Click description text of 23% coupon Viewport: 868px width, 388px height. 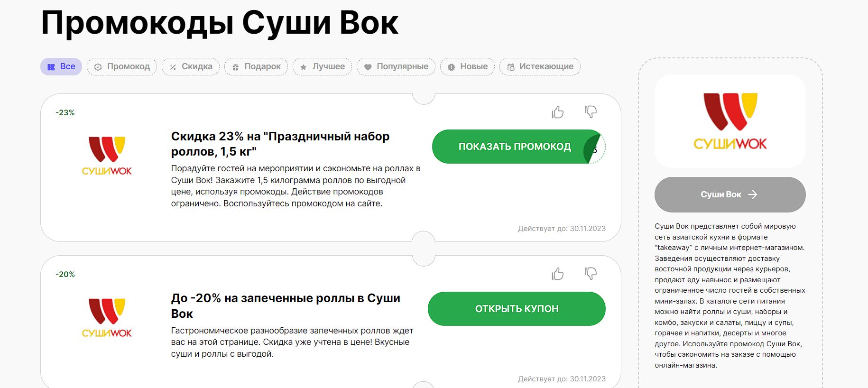point(295,186)
